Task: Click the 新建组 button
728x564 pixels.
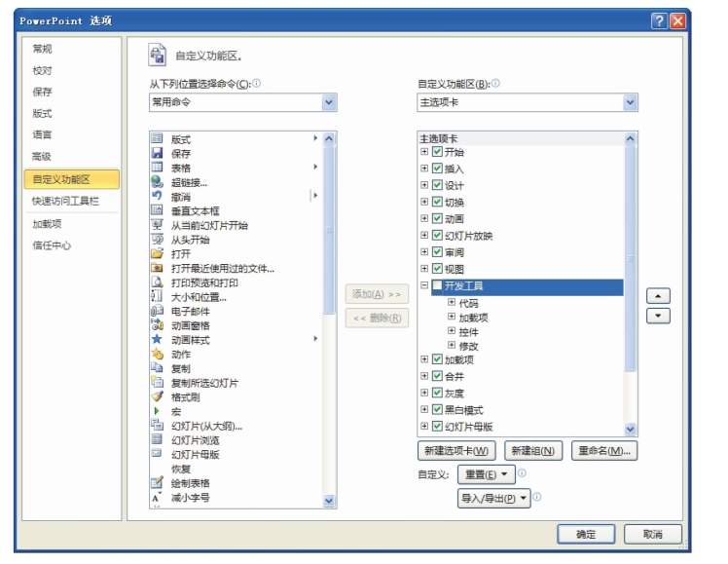Action: tap(533, 451)
